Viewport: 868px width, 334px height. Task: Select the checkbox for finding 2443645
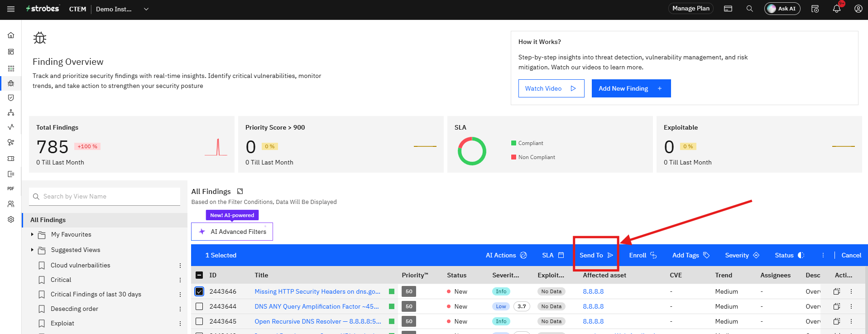(199, 321)
